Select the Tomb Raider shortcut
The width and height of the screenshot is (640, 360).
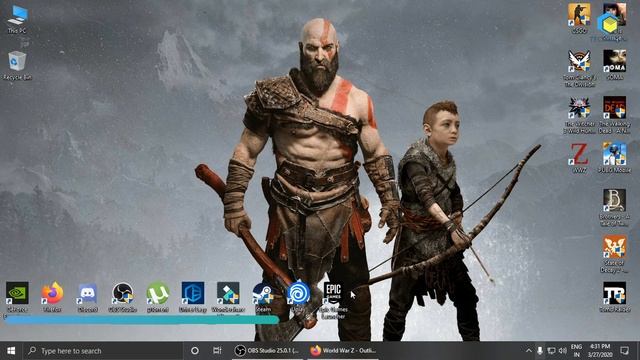click(x=614, y=297)
